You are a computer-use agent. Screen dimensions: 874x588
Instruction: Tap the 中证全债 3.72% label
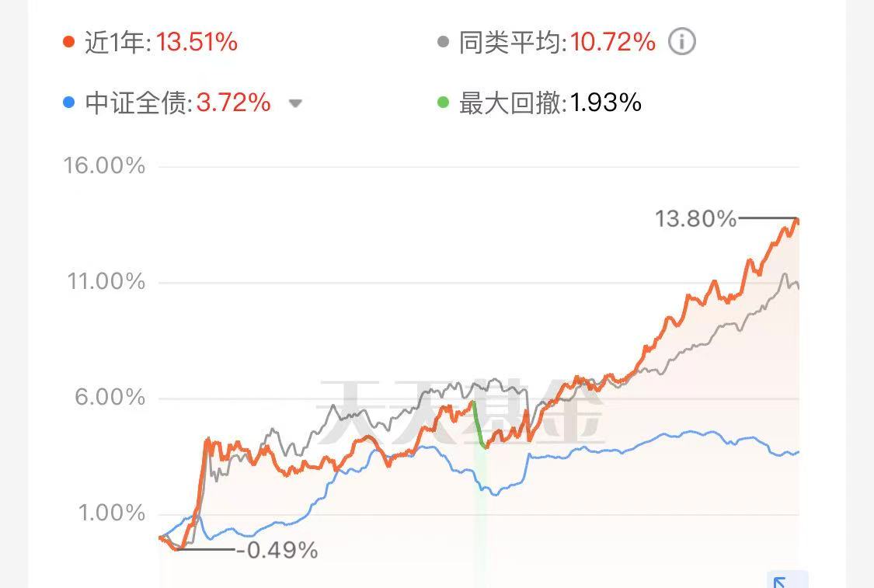pyautogui.click(x=178, y=103)
